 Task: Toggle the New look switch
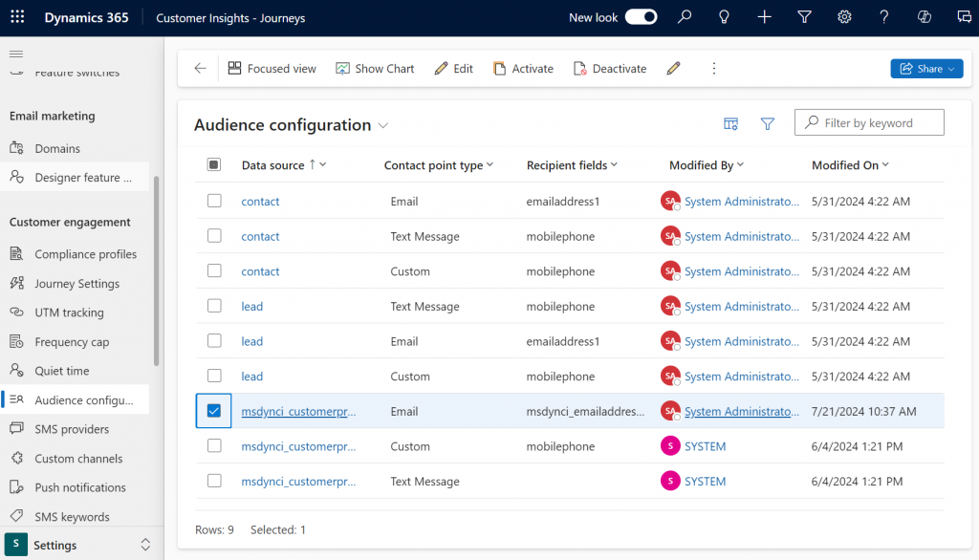[641, 17]
